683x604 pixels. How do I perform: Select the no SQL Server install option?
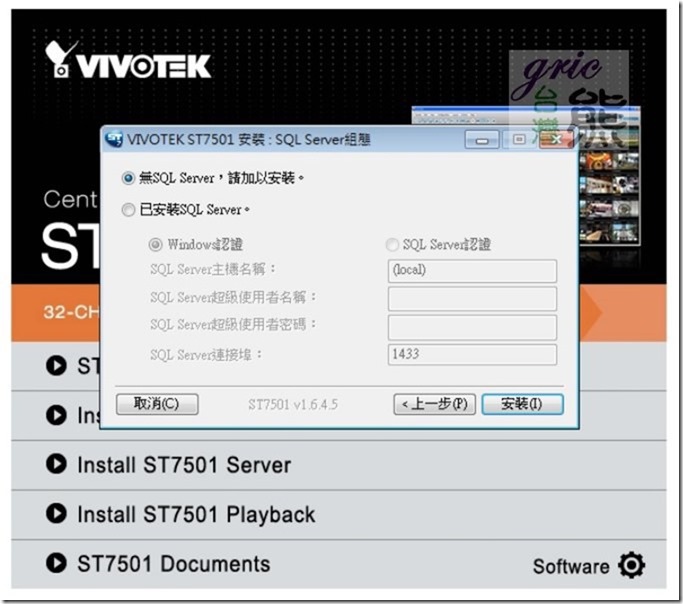pyautogui.click(x=128, y=178)
